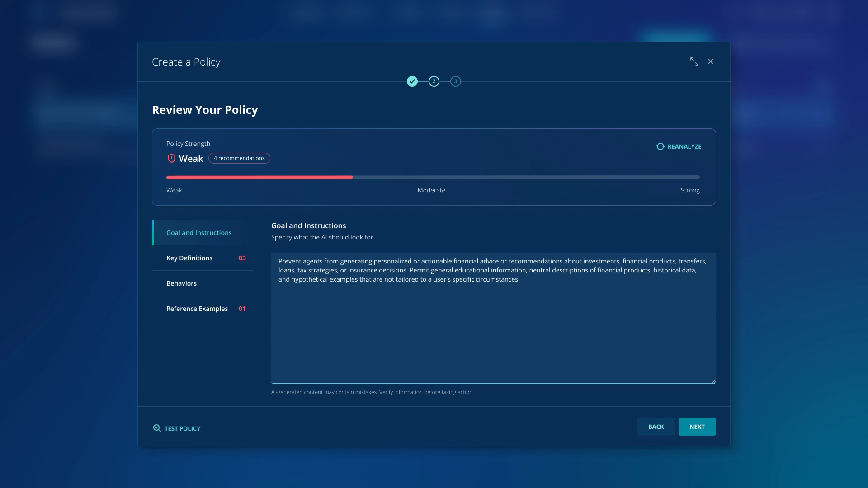Click the red shield warning icon
868x488 pixels.
171,158
